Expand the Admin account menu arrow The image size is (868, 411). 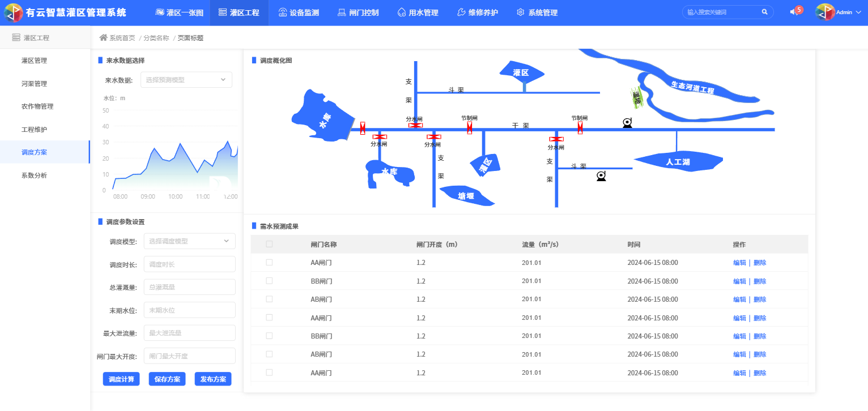(857, 12)
